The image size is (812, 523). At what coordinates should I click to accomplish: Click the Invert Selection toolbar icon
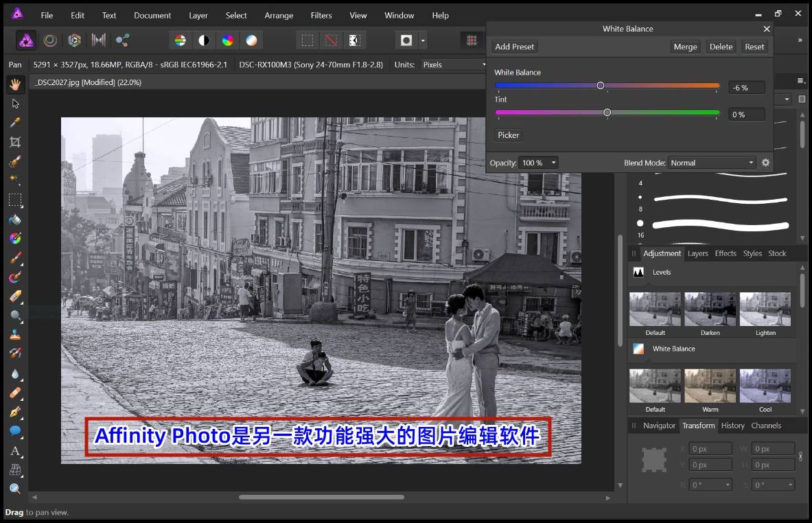tap(355, 40)
